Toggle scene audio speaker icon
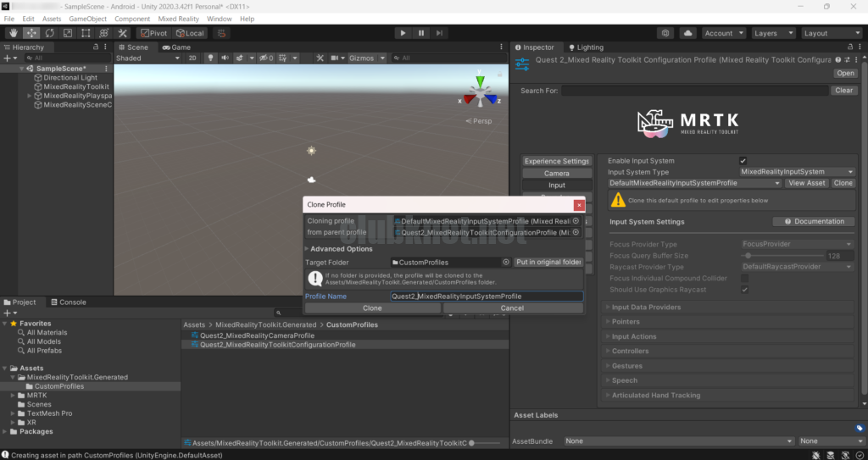This screenshot has width=868, height=460. coord(225,58)
